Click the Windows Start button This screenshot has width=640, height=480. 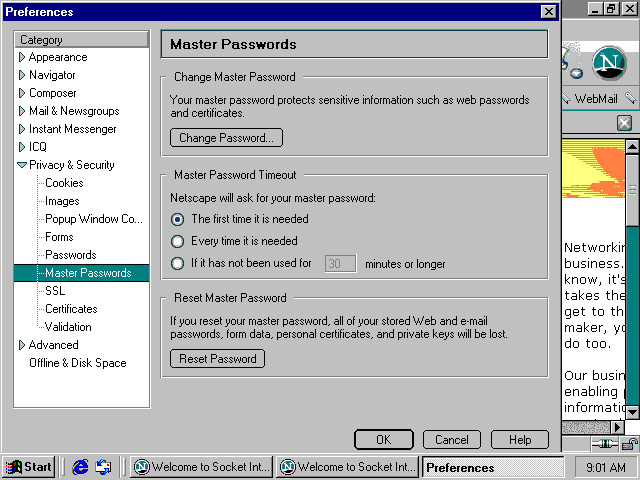29,467
